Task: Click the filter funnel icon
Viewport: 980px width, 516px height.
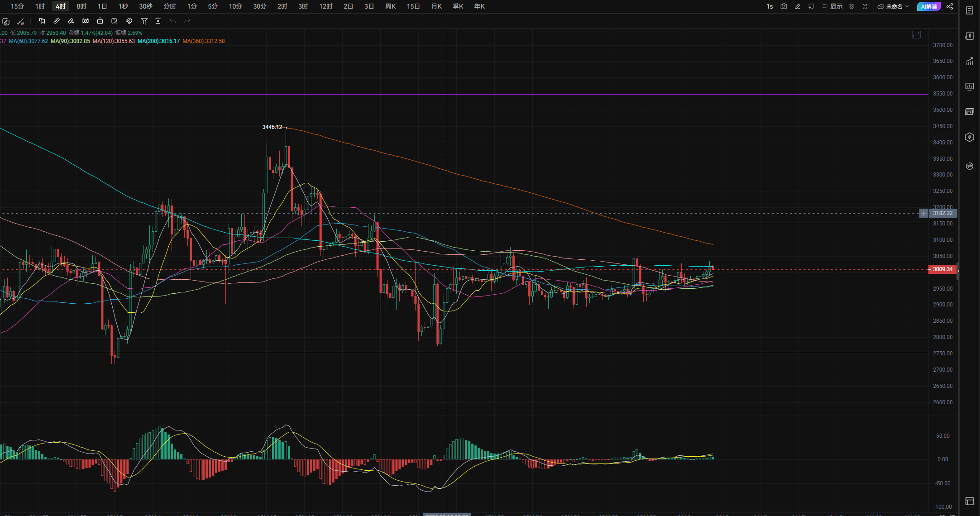Action: point(144,21)
